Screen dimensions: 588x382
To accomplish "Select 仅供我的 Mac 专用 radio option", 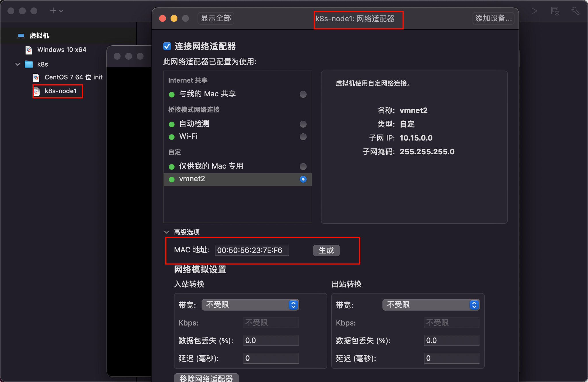I will [x=303, y=167].
